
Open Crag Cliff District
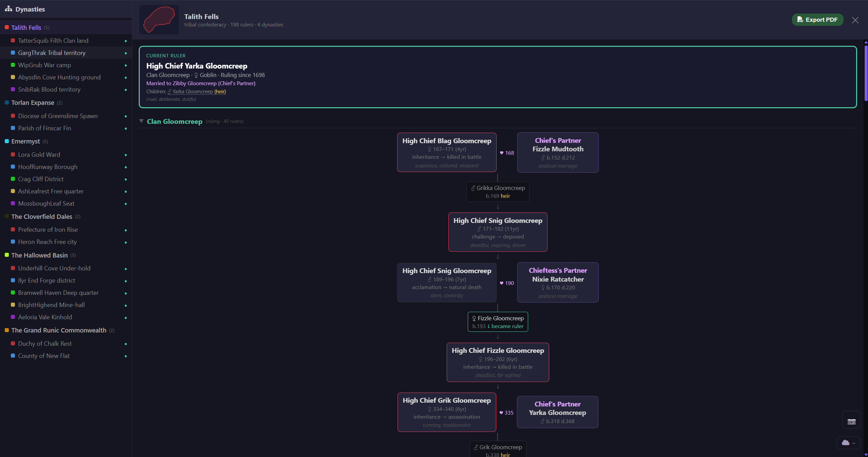pos(66,179)
